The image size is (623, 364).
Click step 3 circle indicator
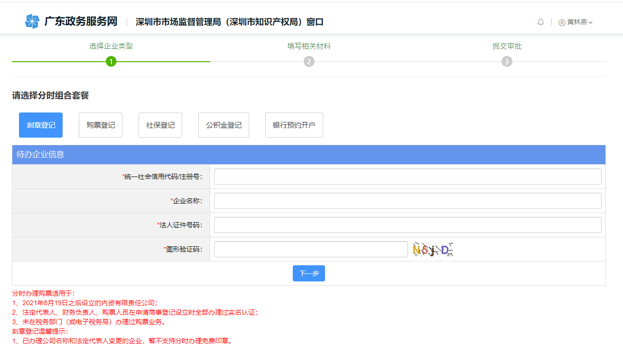click(507, 62)
